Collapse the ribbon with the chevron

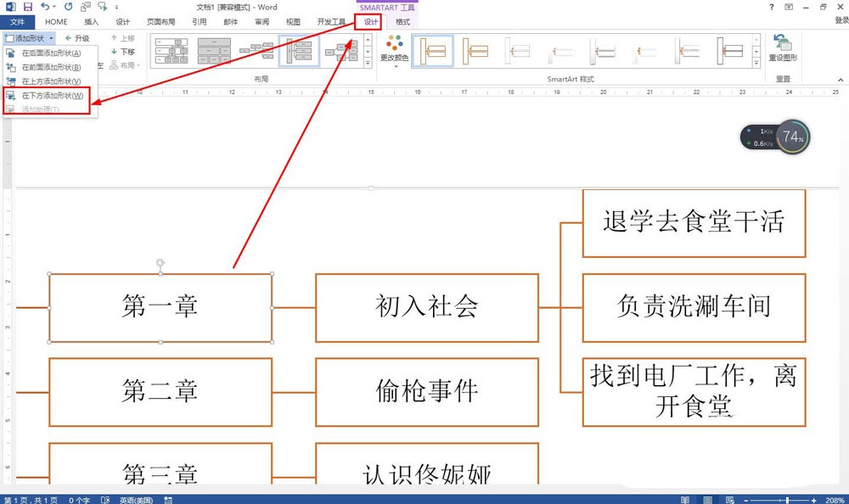coord(841,80)
